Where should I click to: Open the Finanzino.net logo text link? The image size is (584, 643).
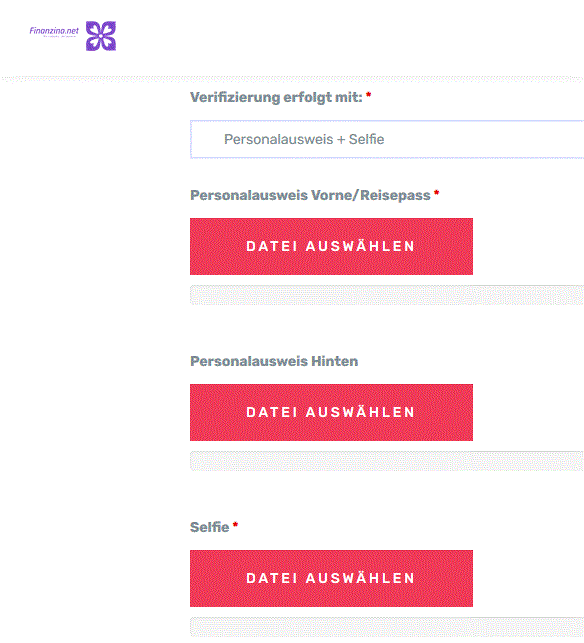tap(54, 31)
